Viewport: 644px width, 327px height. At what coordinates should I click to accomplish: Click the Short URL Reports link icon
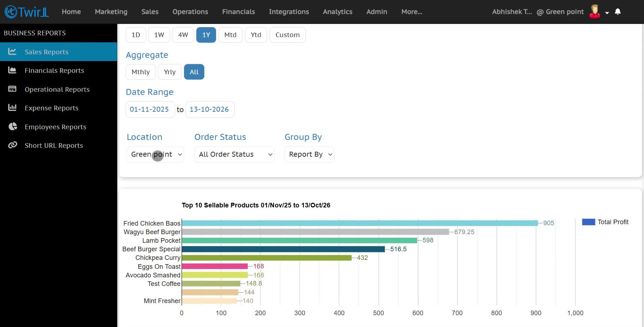pyautogui.click(x=12, y=145)
